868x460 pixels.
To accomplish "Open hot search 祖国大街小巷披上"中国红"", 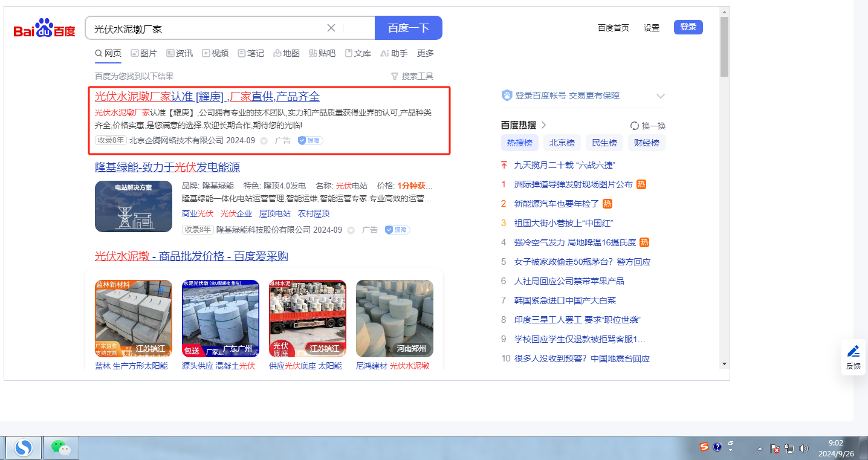I will (x=563, y=223).
